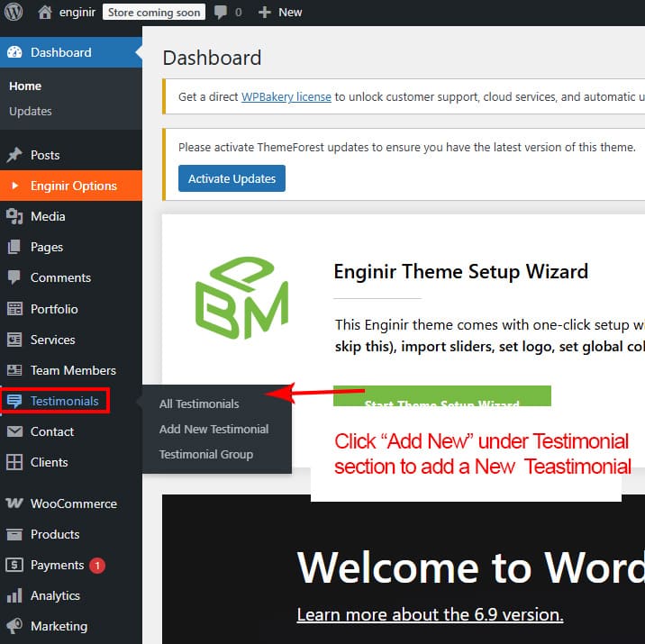The height and width of the screenshot is (644, 645).
Task: Select All Testimonials from the flyout menu
Action: pyautogui.click(x=199, y=404)
